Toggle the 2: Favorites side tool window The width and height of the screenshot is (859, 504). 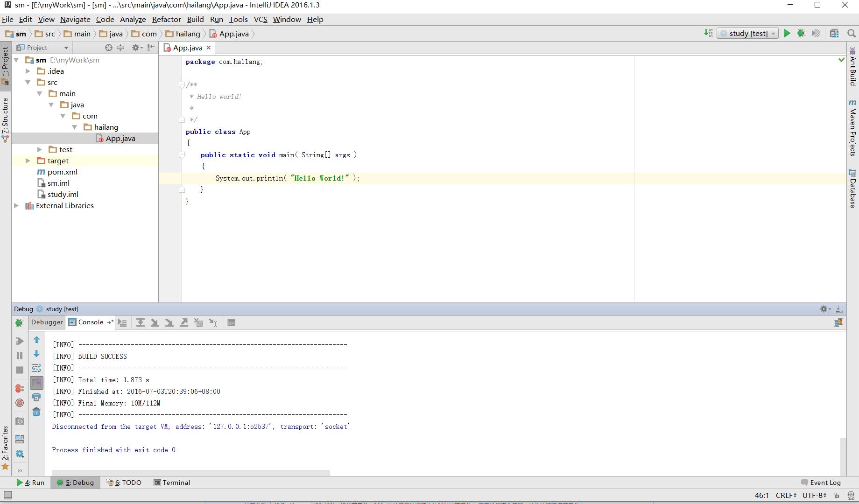(x=5, y=448)
